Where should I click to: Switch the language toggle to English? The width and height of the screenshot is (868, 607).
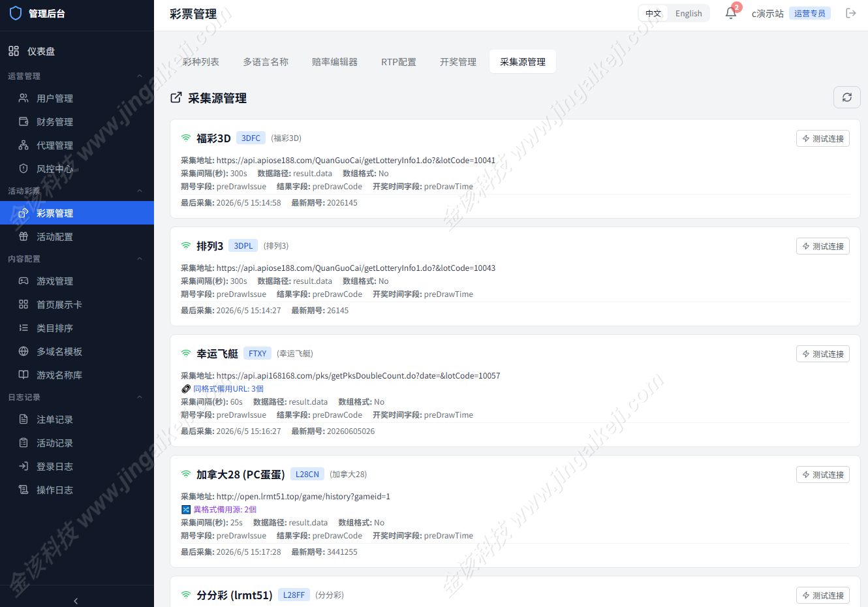click(689, 13)
